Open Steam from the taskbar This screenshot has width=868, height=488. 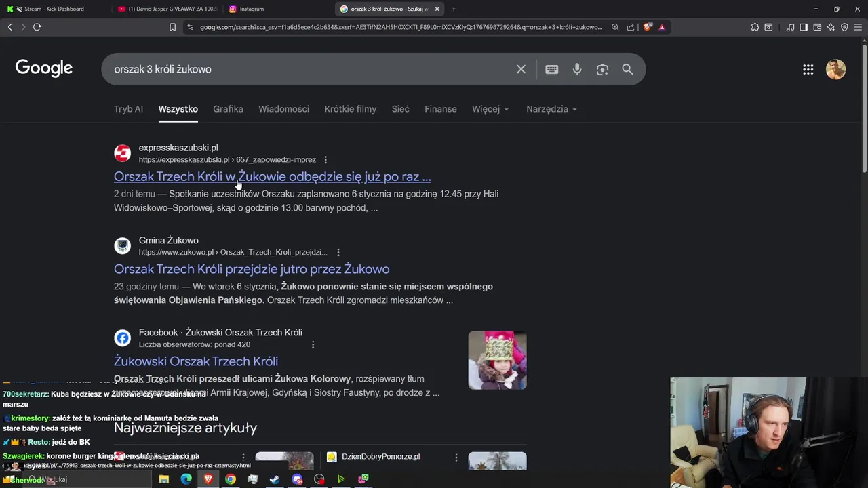(275, 479)
